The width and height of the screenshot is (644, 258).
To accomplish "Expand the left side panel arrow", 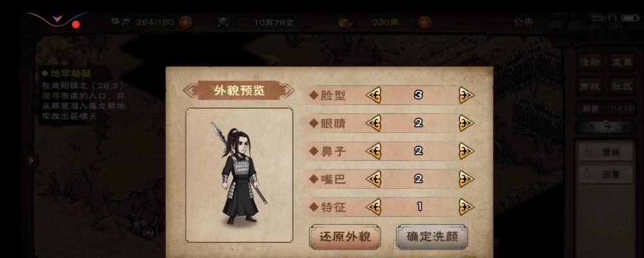I will (x=31, y=161).
